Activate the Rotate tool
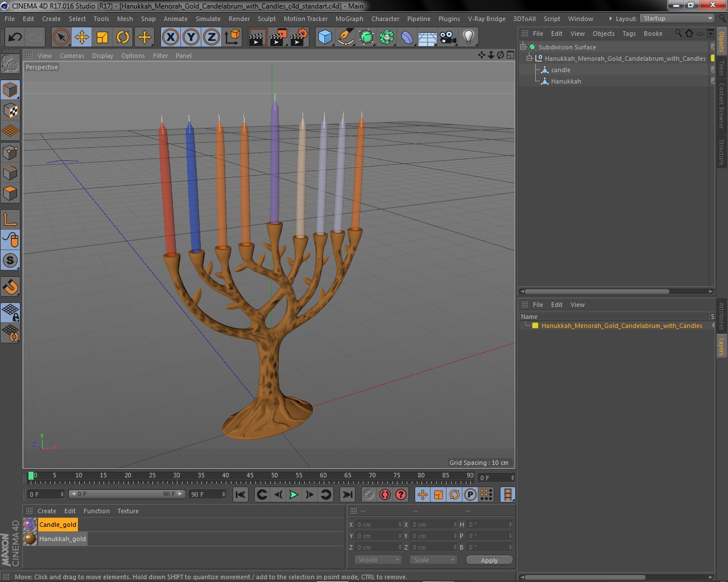 [x=123, y=38]
